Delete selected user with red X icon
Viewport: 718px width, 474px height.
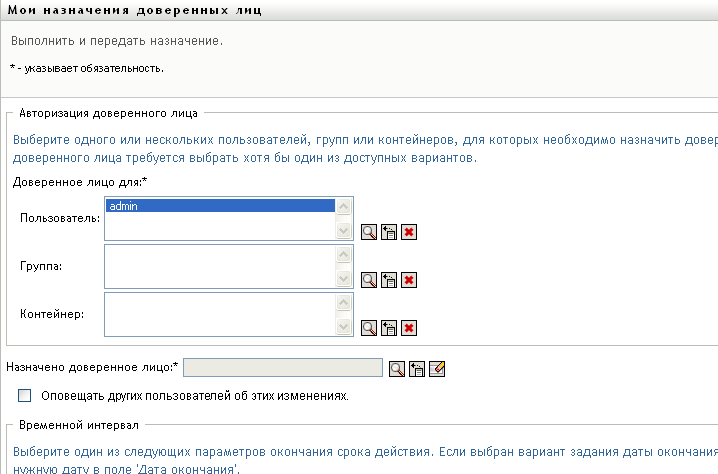click(408, 232)
